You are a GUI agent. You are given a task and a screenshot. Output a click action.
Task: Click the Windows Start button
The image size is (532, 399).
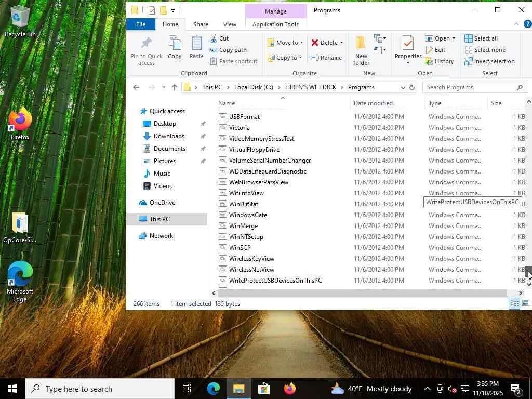pos(12,389)
